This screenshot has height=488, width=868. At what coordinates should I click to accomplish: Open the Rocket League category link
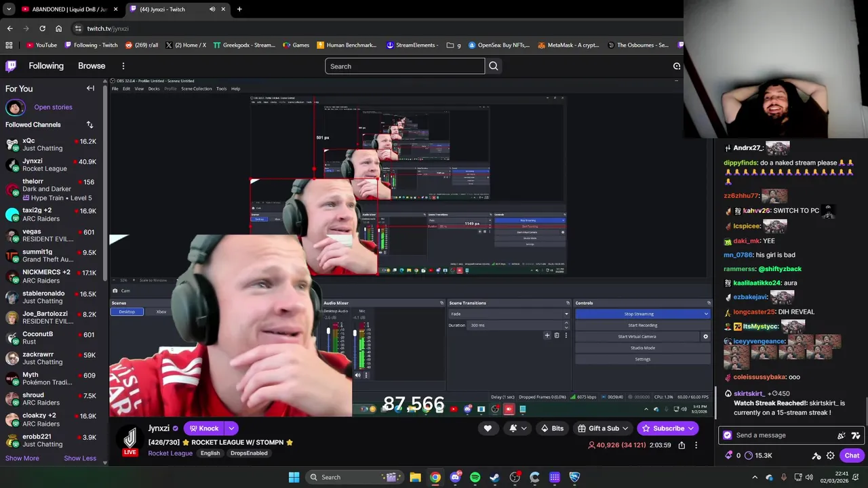pyautogui.click(x=170, y=453)
